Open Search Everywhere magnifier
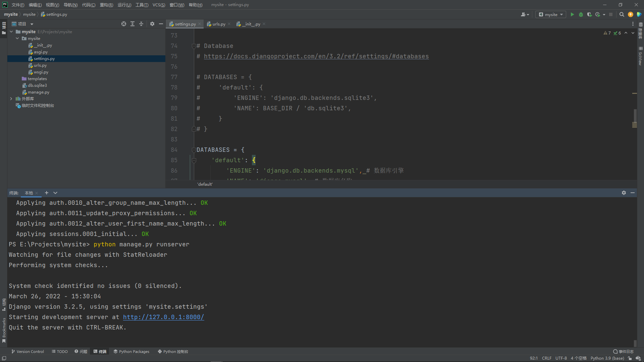The width and height of the screenshot is (644, 362). 622,14
